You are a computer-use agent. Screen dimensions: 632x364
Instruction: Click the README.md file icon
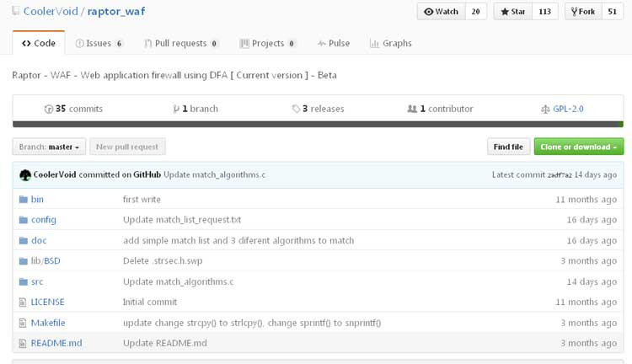[x=23, y=343]
